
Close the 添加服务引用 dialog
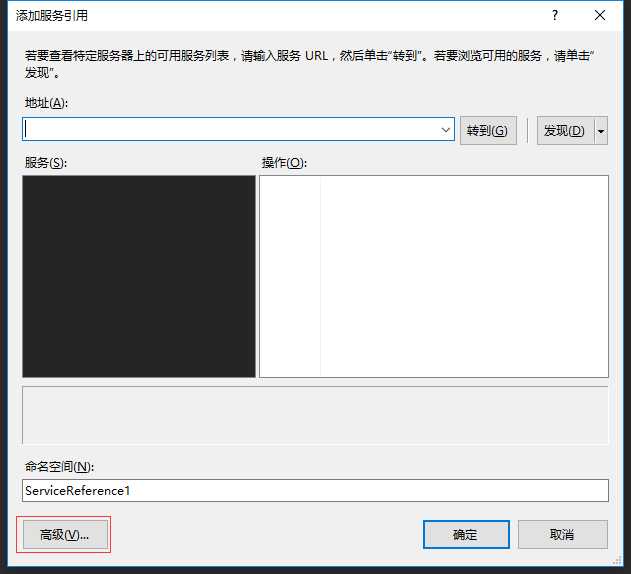pyautogui.click(x=600, y=15)
